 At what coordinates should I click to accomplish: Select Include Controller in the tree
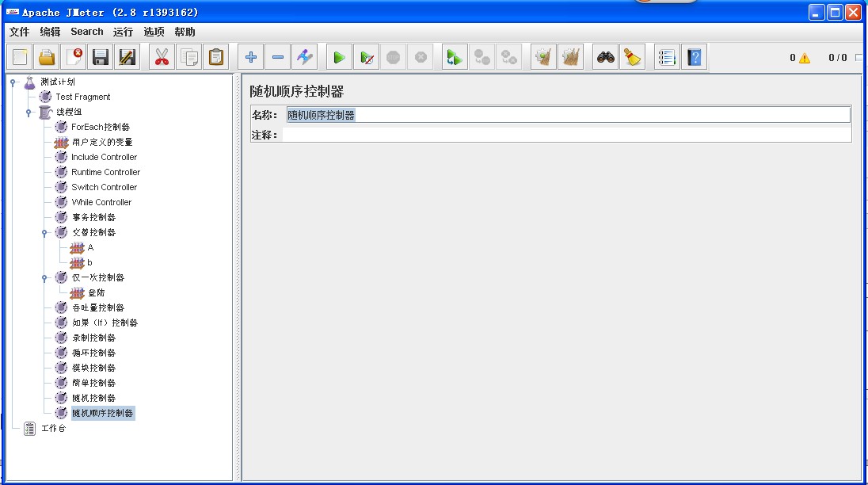tap(104, 157)
